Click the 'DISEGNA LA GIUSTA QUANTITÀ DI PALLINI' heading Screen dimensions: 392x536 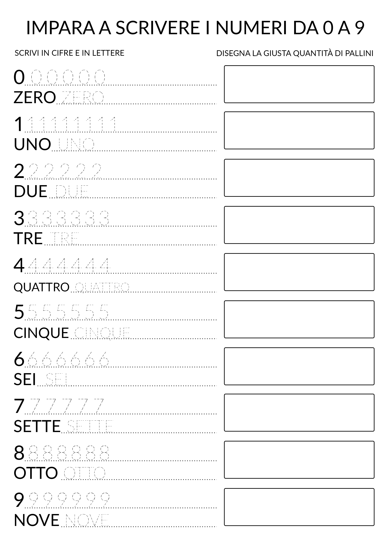click(x=295, y=53)
